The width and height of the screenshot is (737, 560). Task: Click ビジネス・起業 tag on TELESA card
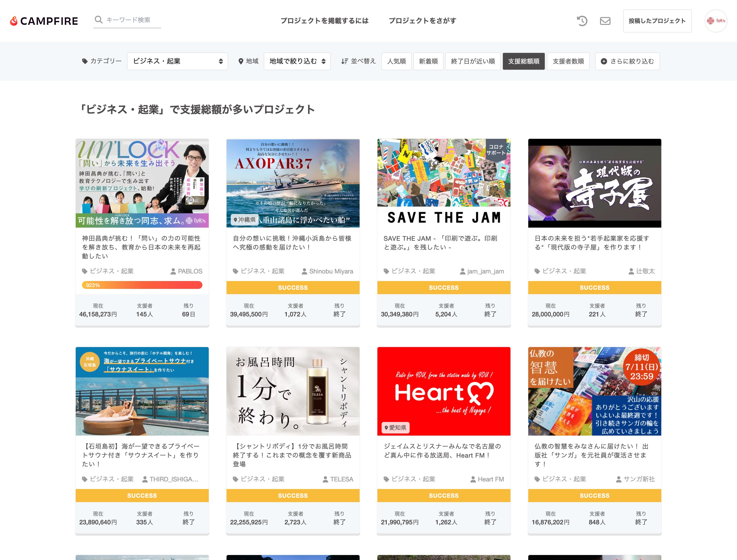tap(259, 479)
